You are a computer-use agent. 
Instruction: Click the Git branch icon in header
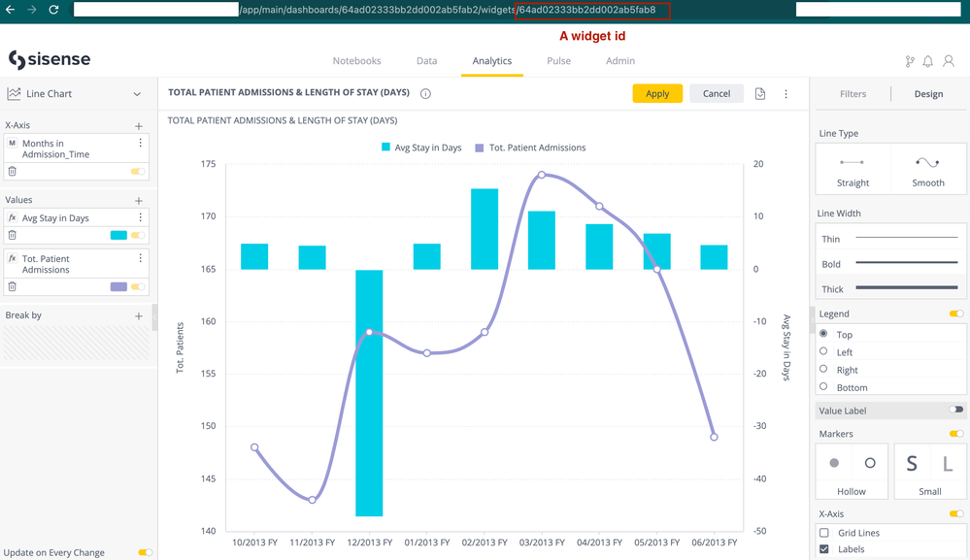coord(910,61)
